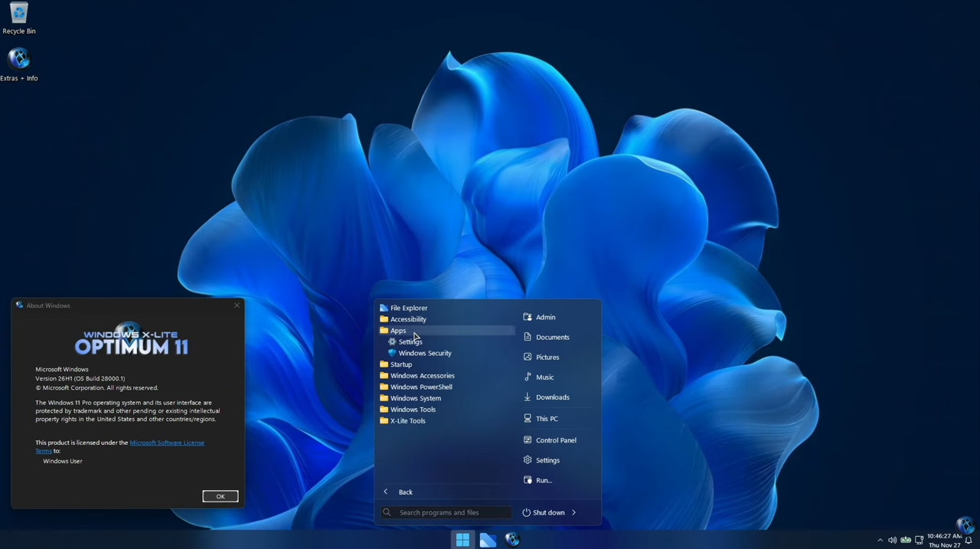Open the Extras + Info desktop shortcut

point(18,64)
